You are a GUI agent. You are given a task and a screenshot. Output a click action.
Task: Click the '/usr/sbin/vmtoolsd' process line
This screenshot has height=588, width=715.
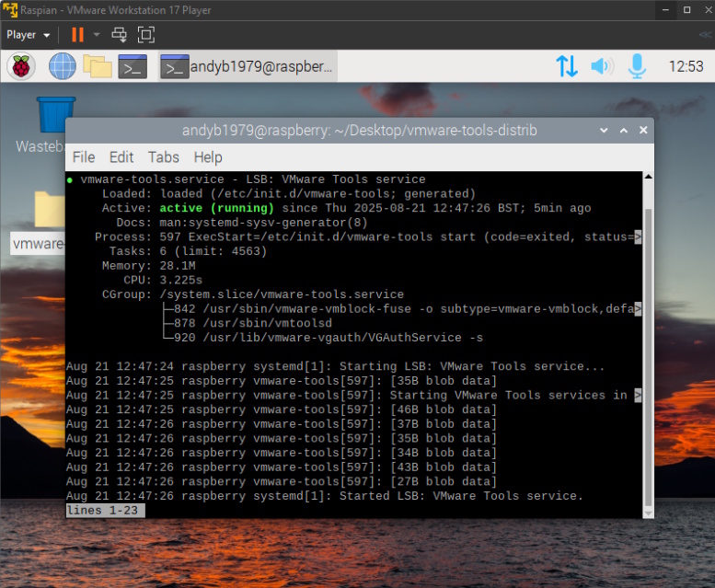267,323
